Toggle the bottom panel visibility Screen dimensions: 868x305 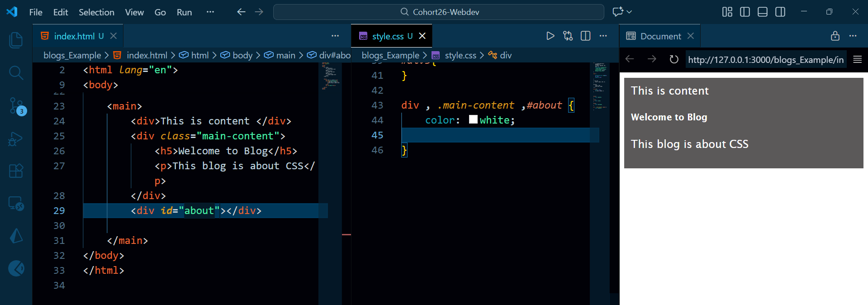coord(763,12)
